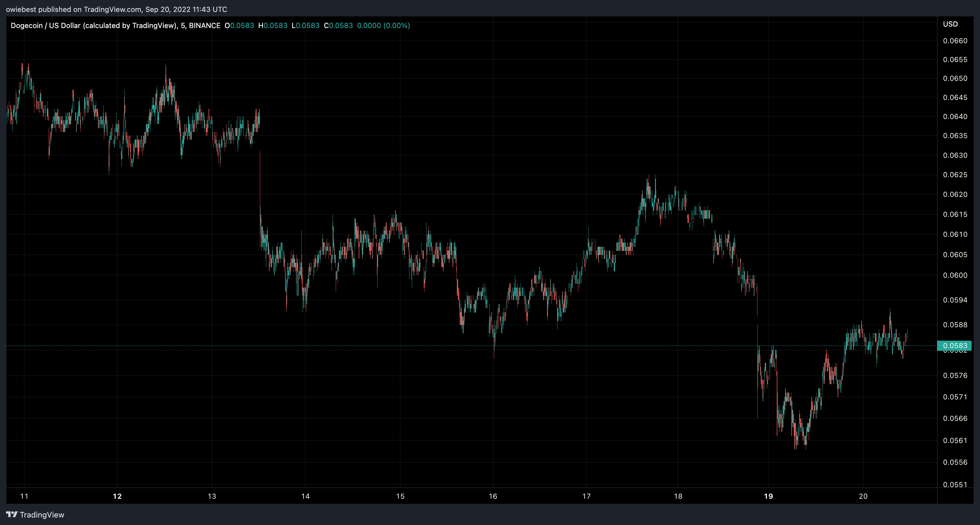Click the 0.0566 price axis label
Screen dimensions: 980x525
(x=955, y=418)
